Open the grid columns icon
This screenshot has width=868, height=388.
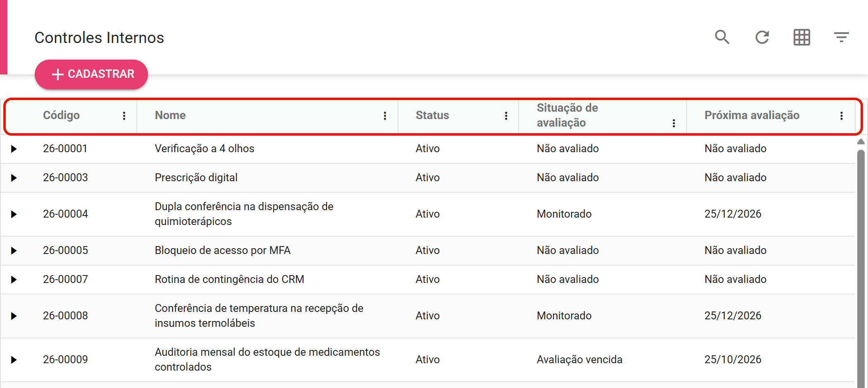point(801,37)
